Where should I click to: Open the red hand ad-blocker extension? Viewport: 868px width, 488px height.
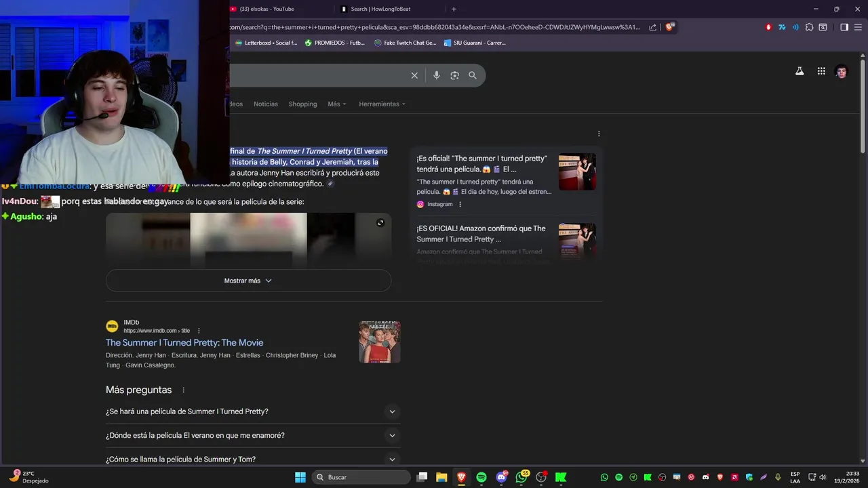(768, 27)
